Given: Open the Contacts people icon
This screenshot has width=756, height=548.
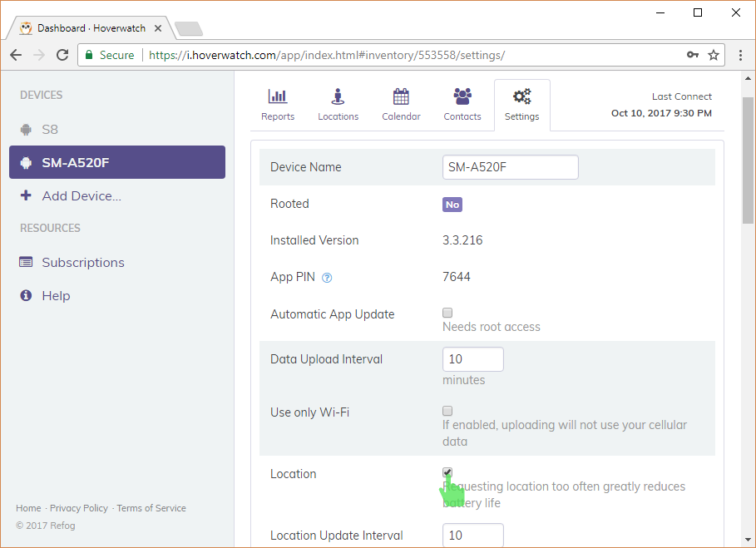Looking at the screenshot, I should point(462,96).
